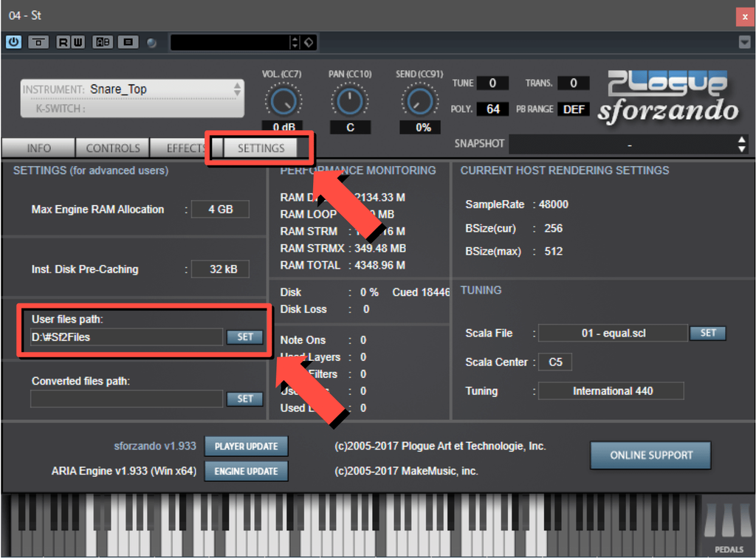Viewport: 756px width, 558px height.
Task: Click the VOL. (CC7) knob
Action: click(283, 101)
